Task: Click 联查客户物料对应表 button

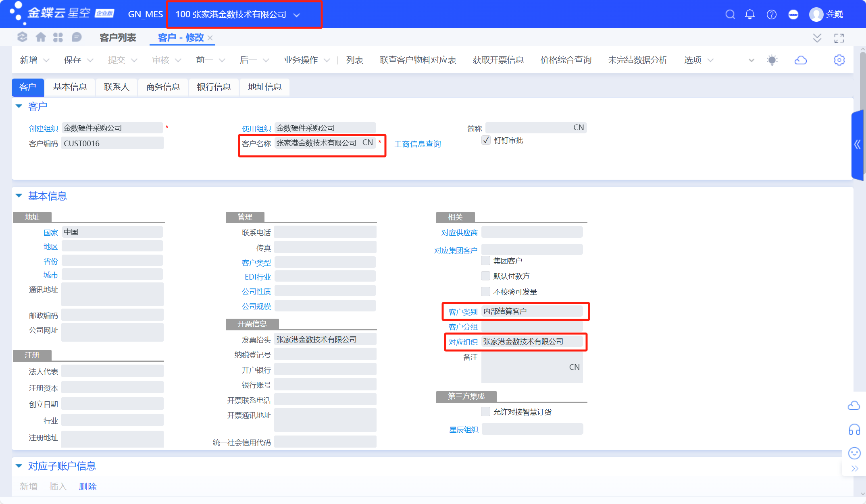Action: pyautogui.click(x=418, y=60)
